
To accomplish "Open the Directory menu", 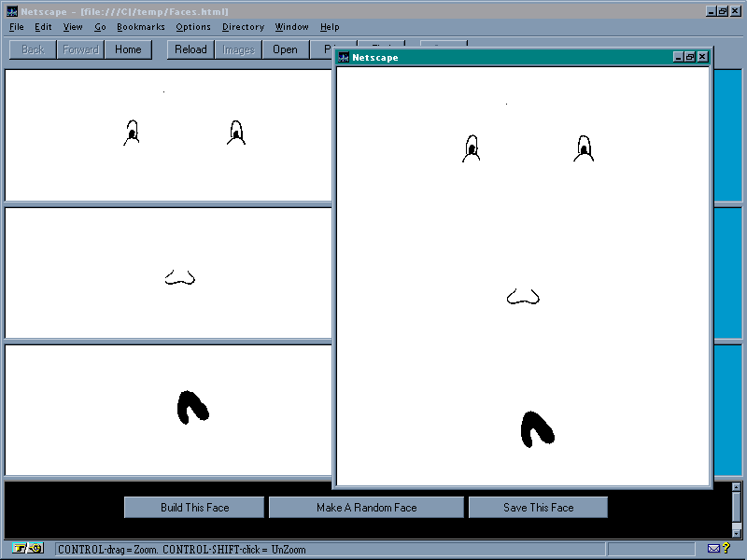I will tap(243, 27).
